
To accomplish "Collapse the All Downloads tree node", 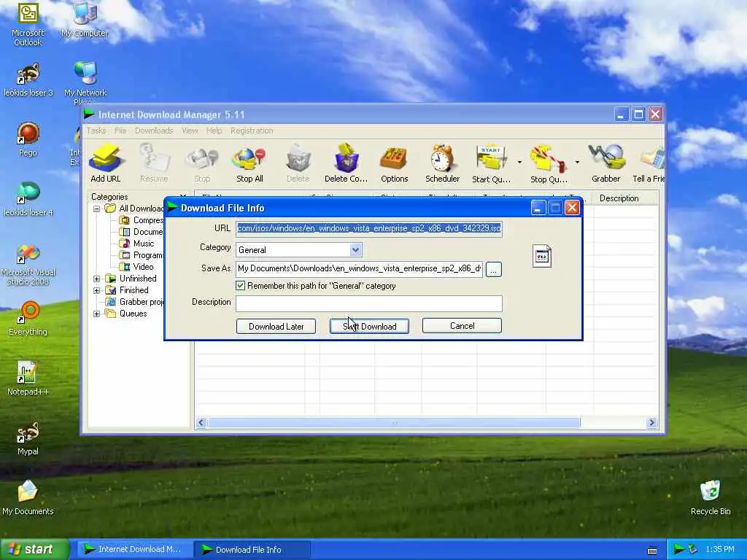I will (96, 209).
